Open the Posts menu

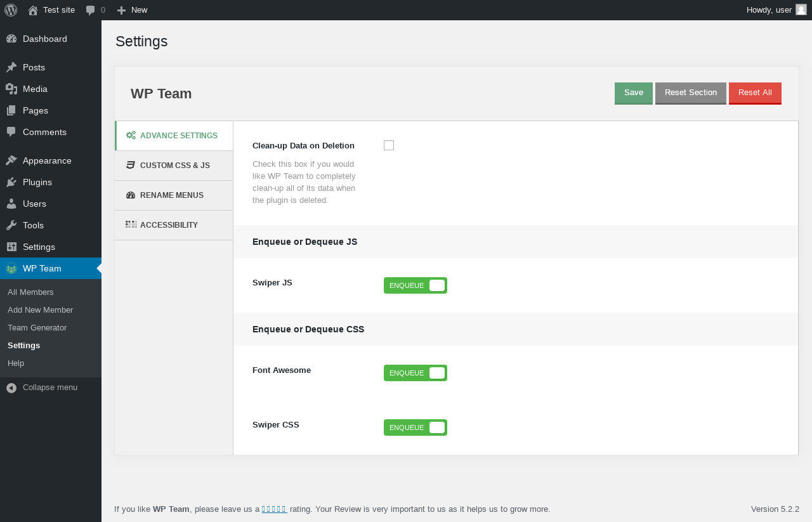pyautogui.click(x=51, y=67)
